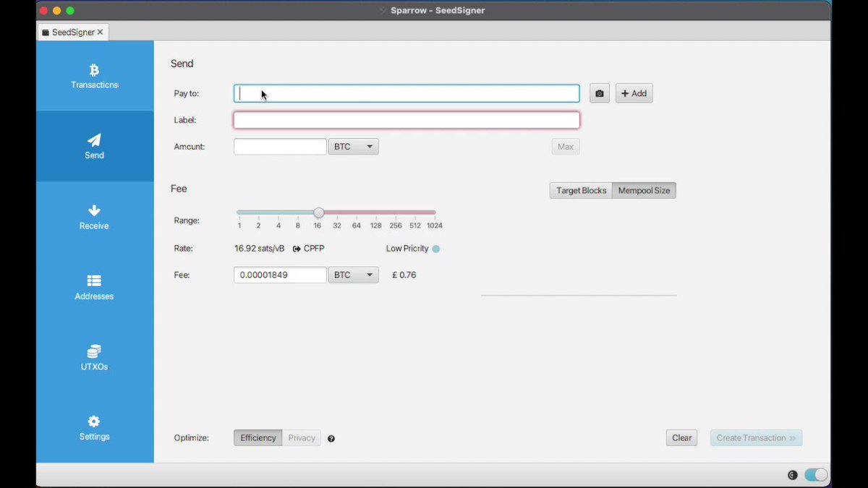
Task: Open the Settings sidebar tab
Action: click(95, 428)
